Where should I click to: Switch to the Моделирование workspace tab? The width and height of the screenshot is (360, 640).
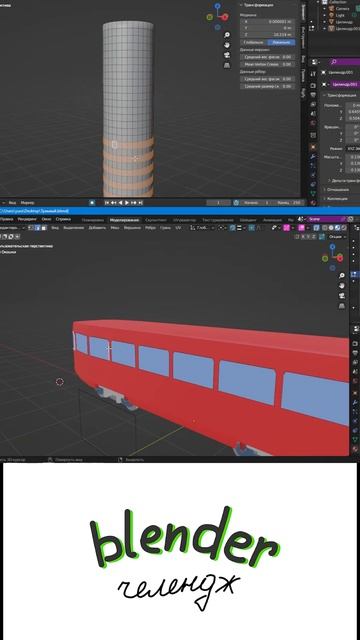(x=124, y=220)
